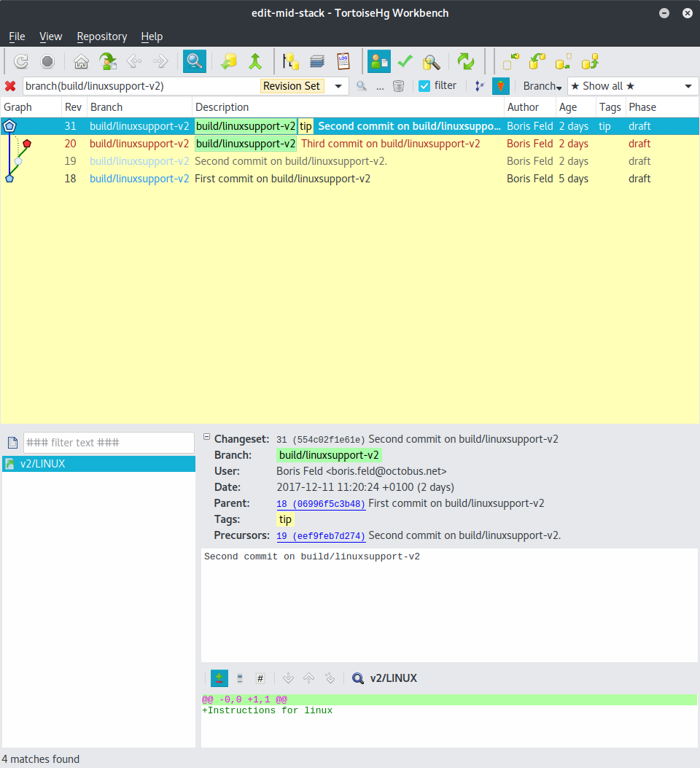The height and width of the screenshot is (768, 700).
Task: Click the revision set query field
Action: [x=141, y=86]
